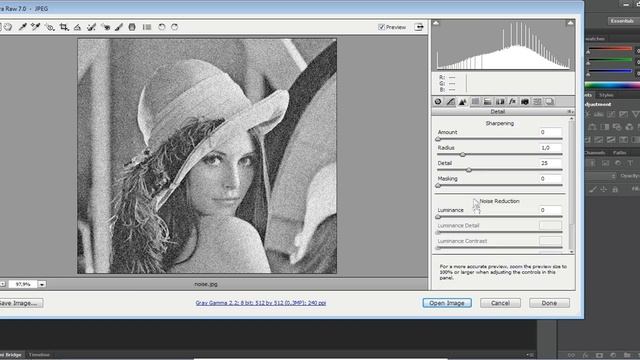Select the Adjustment Brush tool
This screenshot has width=640, height=360.
click(x=119, y=27)
